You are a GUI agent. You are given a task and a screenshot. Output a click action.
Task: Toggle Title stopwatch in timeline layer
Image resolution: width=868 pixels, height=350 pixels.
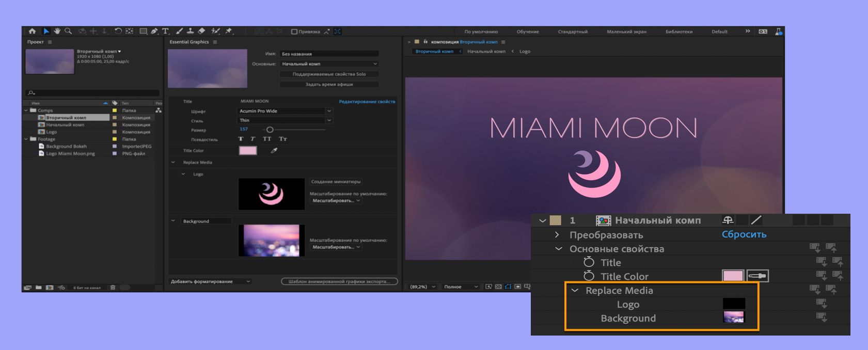[589, 262]
